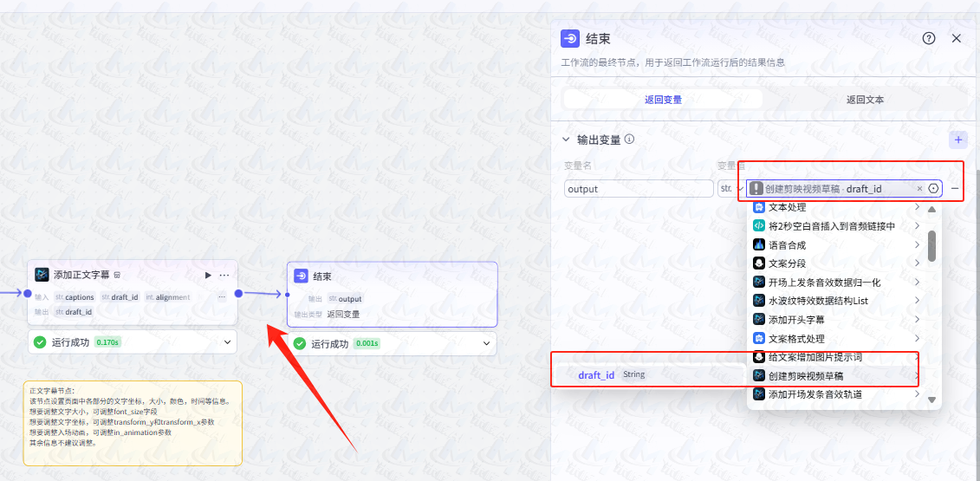Viewport: 980px width, 481px height.
Task: Switch to the 返回文本 tab
Action: click(x=865, y=100)
